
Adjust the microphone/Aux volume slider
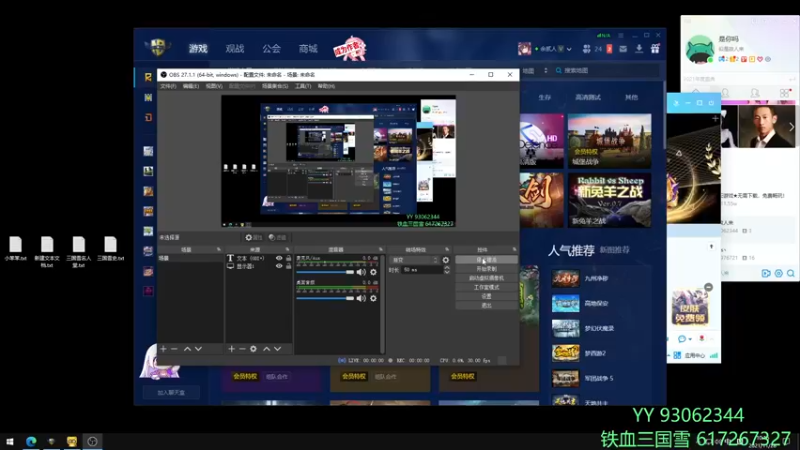(325, 272)
